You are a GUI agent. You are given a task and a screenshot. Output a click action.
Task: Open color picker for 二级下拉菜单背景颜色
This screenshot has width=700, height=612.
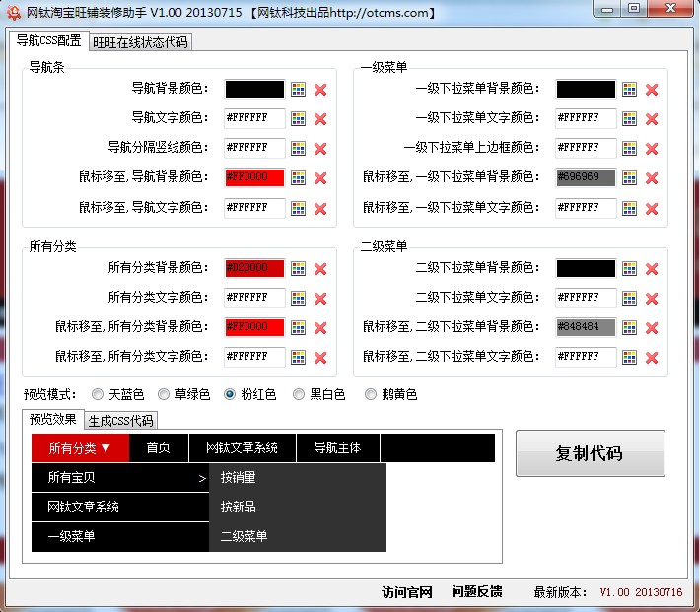coord(629,269)
